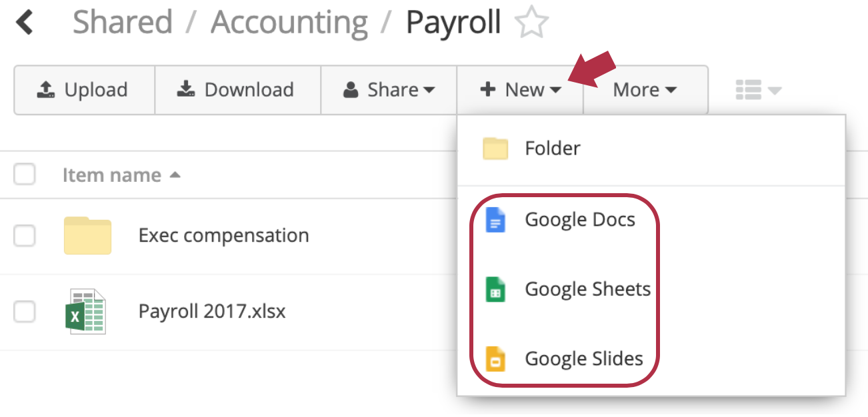The height and width of the screenshot is (417, 868).
Task: Click the back arrow icon
Action: 25,21
